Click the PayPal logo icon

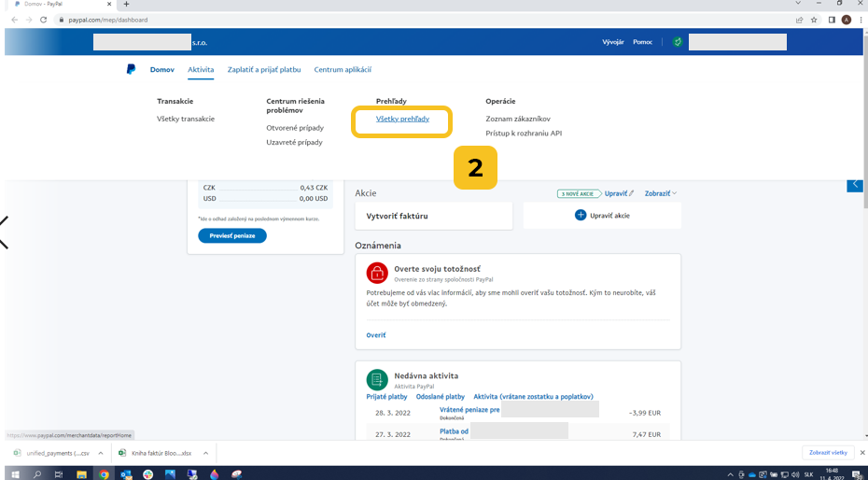click(x=131, y=70)
